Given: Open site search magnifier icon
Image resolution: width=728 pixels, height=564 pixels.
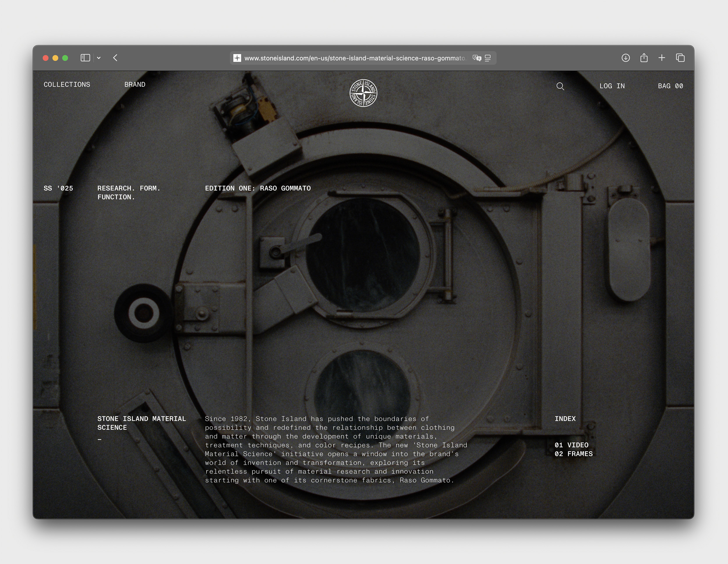Looking at the screenshot, I should 560,86.
